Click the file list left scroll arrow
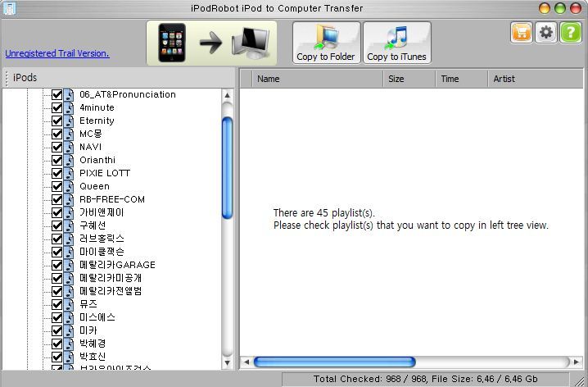The width and height of the screenshot is (588, 387). [247, 362]
